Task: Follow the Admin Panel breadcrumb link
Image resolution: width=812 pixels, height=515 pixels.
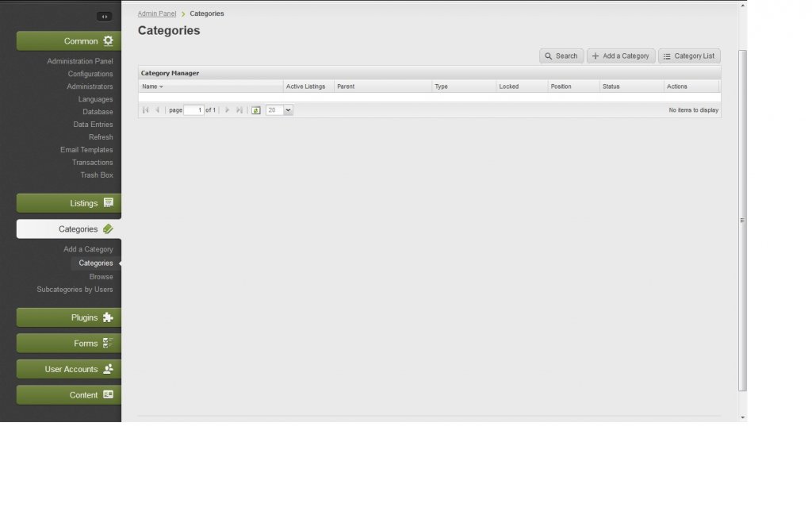Action: tap(157, 13)
